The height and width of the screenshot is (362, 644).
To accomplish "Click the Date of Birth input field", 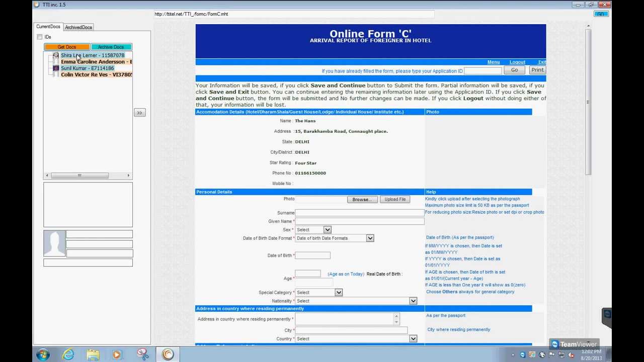I will pyautogui.click(x=312, y=255).
